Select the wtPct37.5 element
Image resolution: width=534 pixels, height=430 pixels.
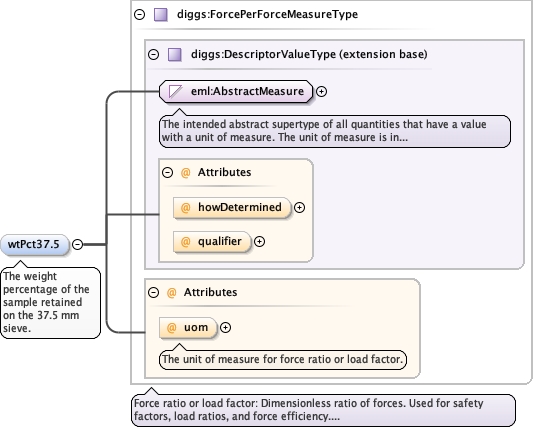click(x=35, y=244)
